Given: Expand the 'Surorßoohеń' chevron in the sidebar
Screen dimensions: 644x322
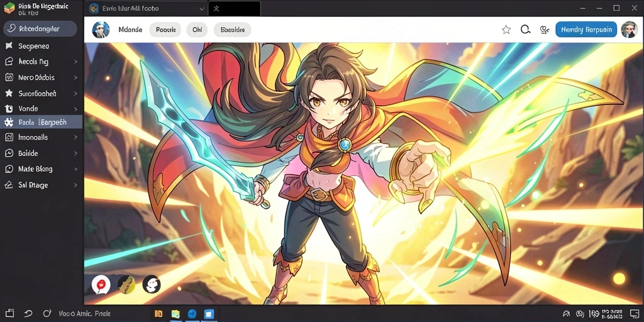Looking at the screenshot, I should coord(75,93).
